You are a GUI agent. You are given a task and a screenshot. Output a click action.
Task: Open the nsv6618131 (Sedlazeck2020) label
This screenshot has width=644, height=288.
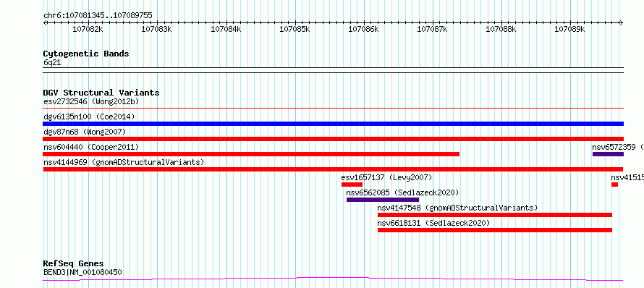click(x=433, y=223)
